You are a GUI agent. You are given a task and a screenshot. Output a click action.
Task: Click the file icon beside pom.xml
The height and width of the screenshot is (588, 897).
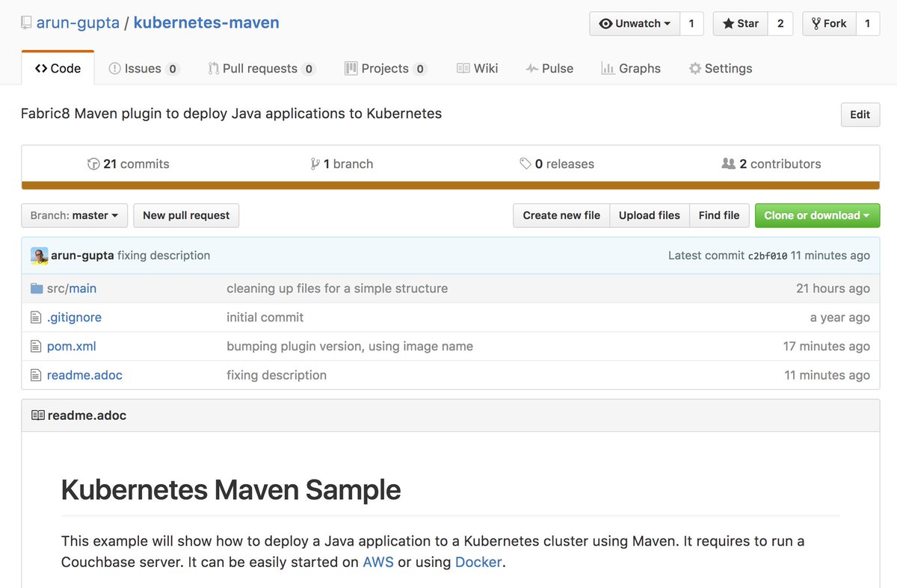coord(36,347)
